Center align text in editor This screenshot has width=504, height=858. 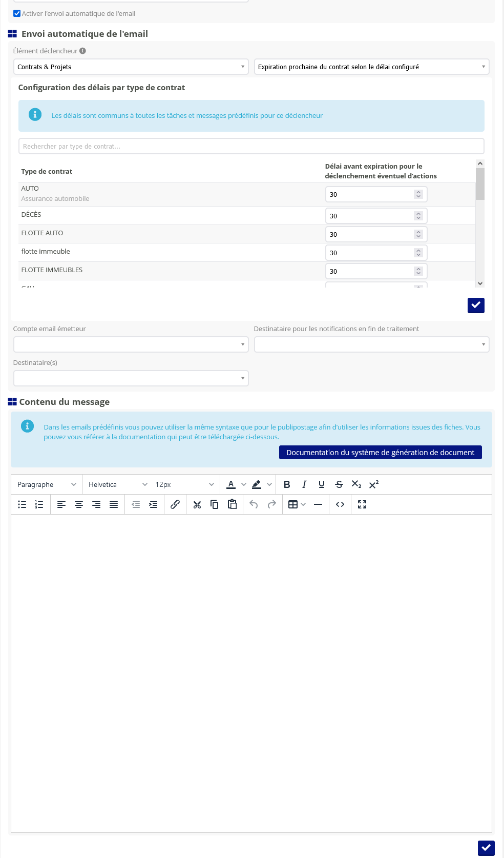pyautogui.click(x=79, y=504)
